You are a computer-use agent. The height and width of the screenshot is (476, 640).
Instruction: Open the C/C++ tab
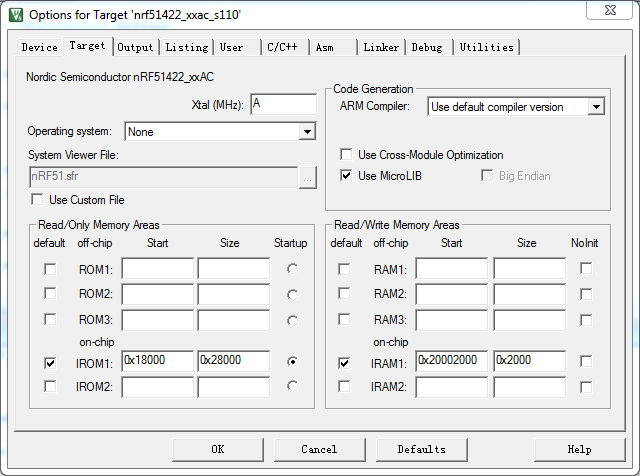285,47
